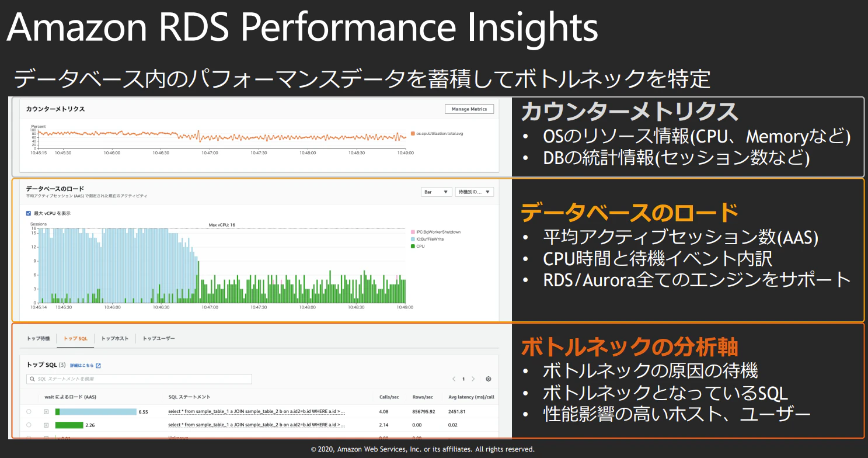Expand the SQL row with 2.26 load
This screenshot has width=868, height=458.
46,425
